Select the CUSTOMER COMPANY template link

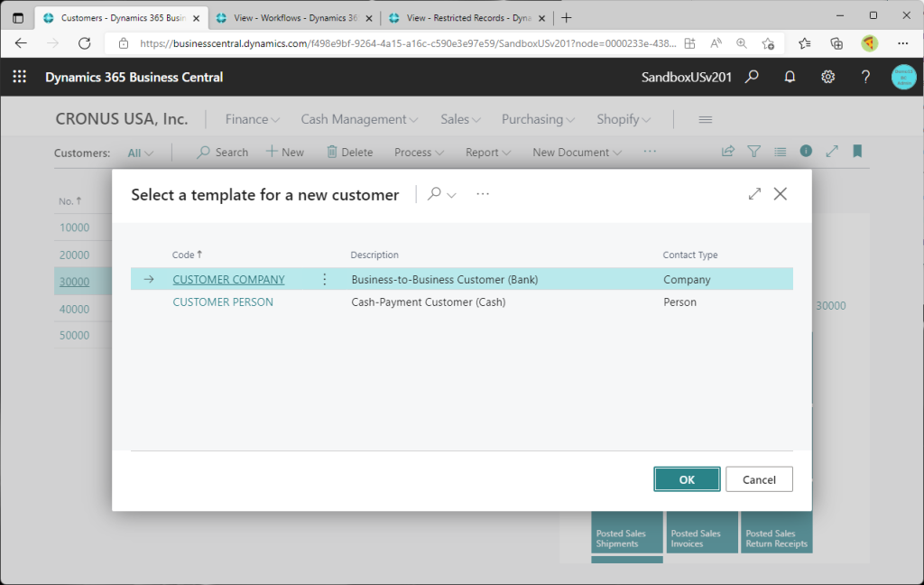pos(228,280)
